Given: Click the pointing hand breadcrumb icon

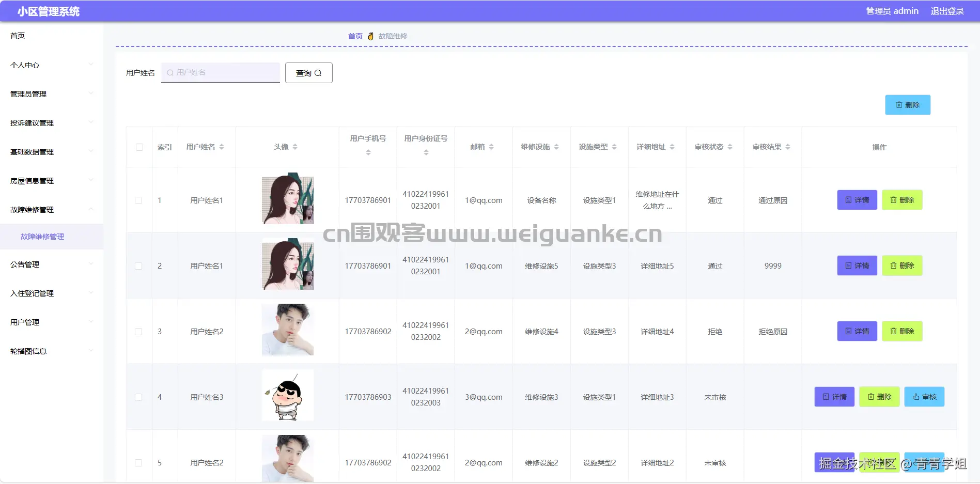Looking at the screenshot, I should tap(370, 36).
